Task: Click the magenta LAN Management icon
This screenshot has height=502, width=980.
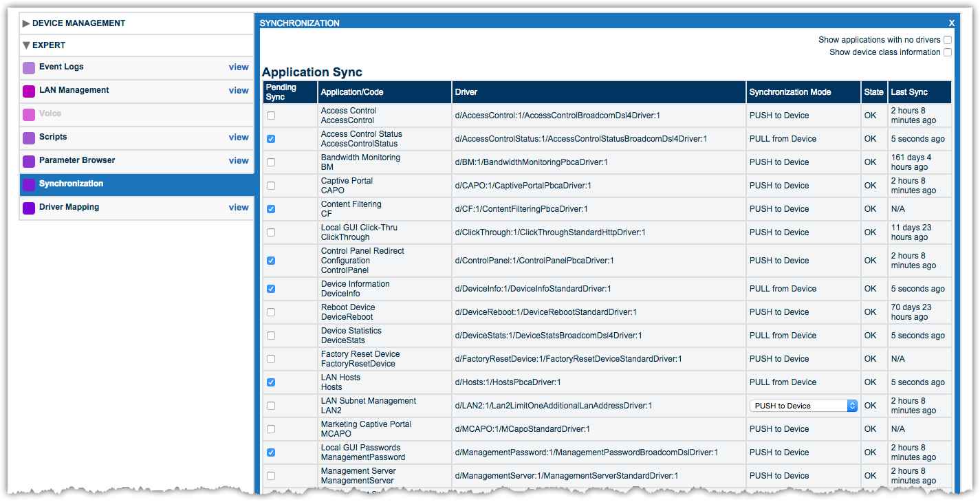Action: 29,91
